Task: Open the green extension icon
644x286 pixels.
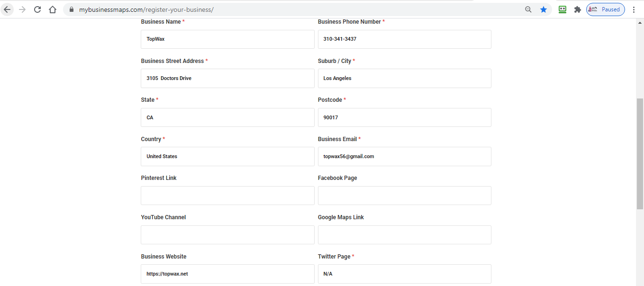Action: point(562,9)
